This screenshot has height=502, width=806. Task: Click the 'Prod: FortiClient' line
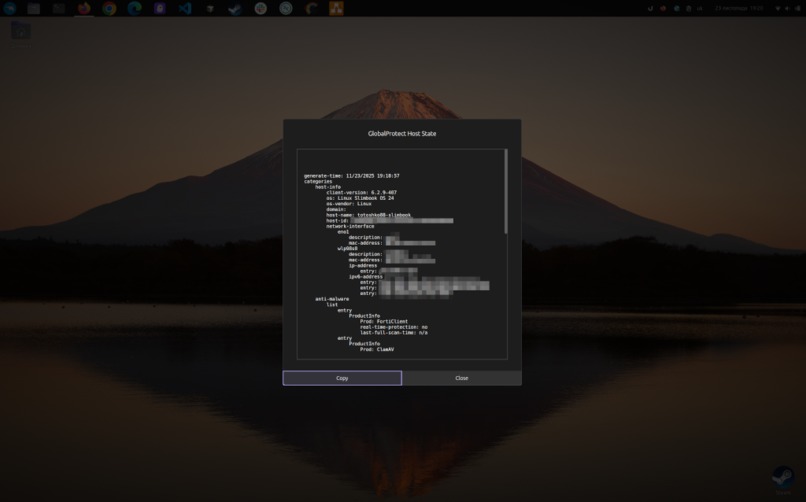pos(384,322)
